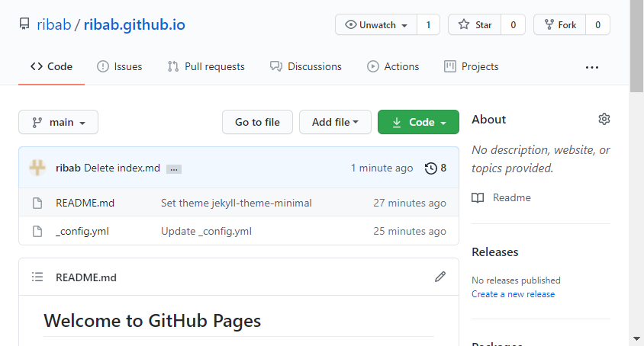Open the Update _config.yml commit message
The height and width of the screenshot is (346, 644).
click(x=206, y=231)
